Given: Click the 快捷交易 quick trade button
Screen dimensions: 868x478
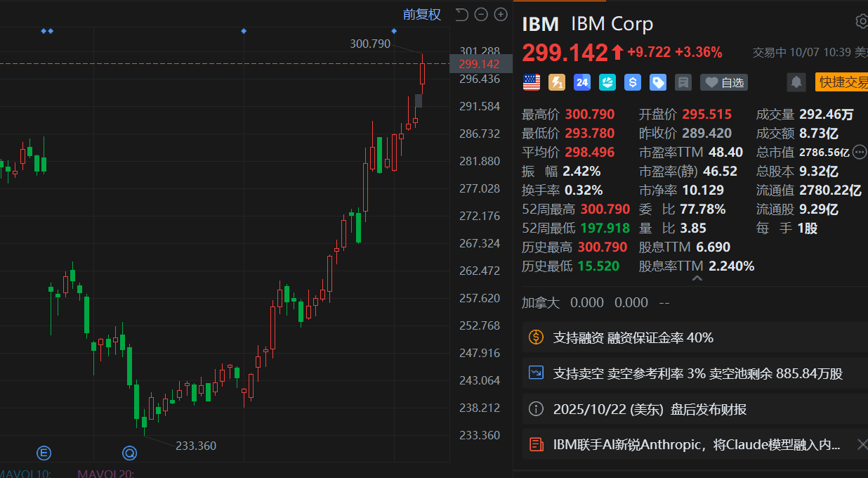Looking at the screenshot, I should tap(842, 83).
